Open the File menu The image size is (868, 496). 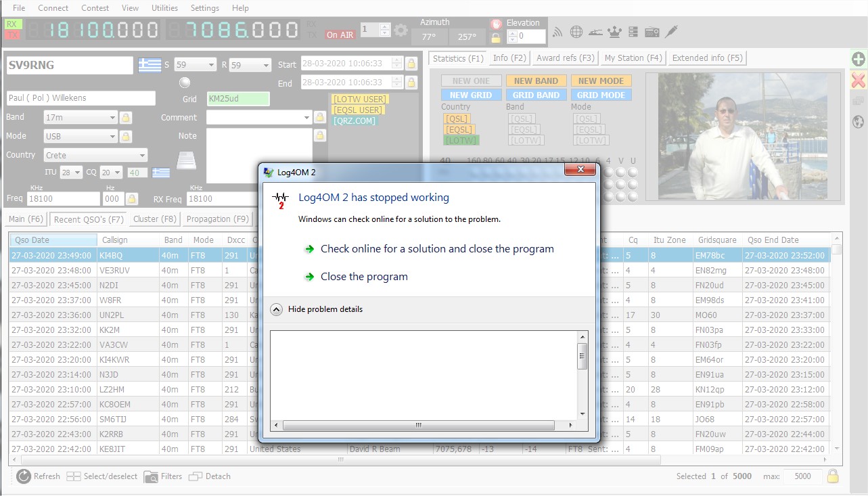[x=19, y=8]
